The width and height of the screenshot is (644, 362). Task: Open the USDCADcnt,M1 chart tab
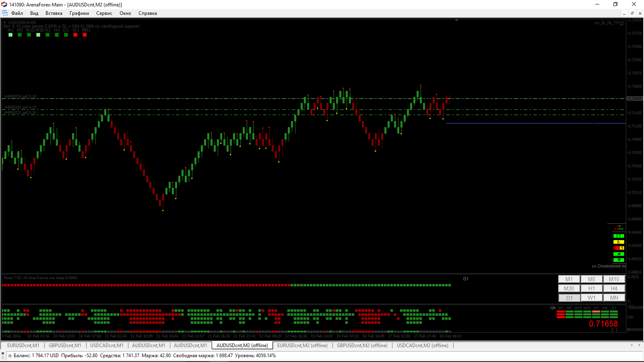(x=107, y=346)
